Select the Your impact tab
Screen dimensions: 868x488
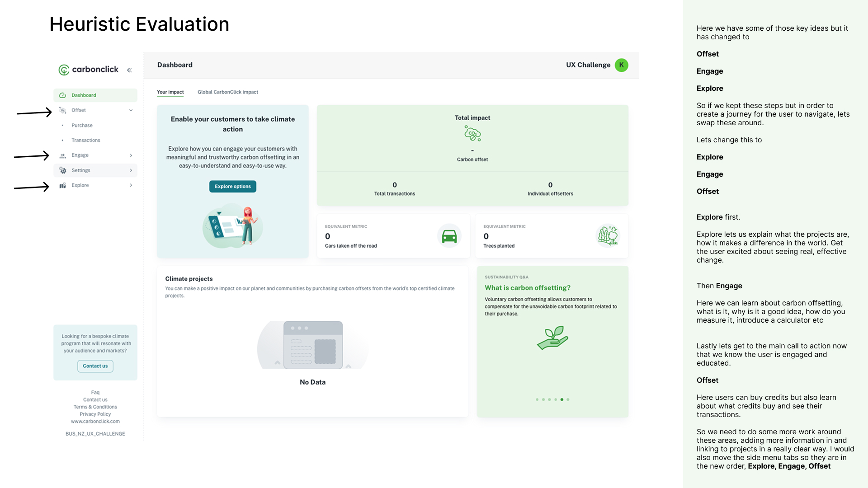[x=170, y=92]
